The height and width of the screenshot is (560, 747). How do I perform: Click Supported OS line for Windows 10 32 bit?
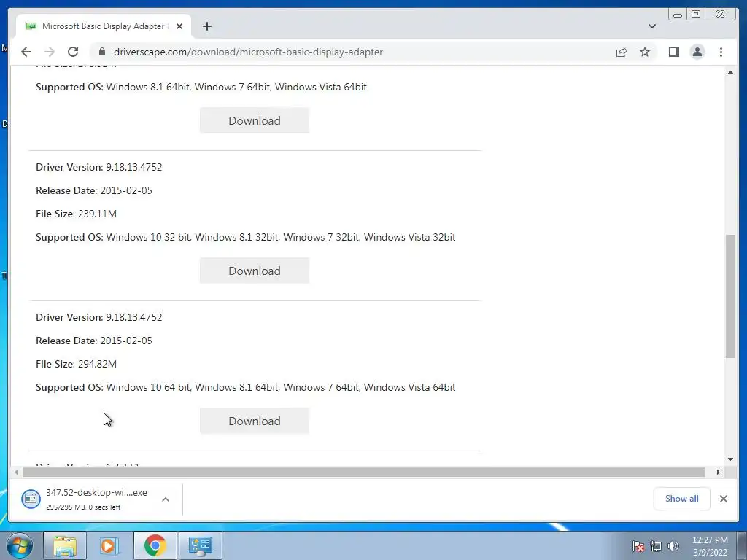245,237
